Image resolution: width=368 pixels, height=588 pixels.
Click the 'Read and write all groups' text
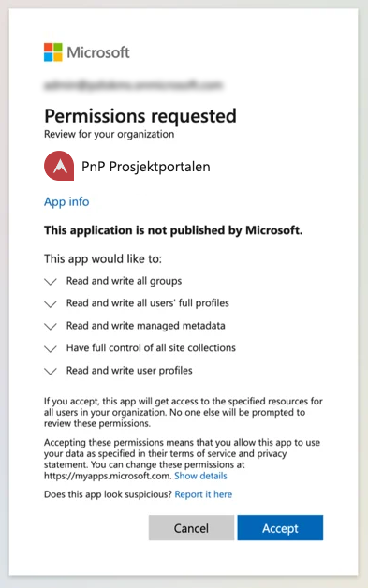coord(124,281)
